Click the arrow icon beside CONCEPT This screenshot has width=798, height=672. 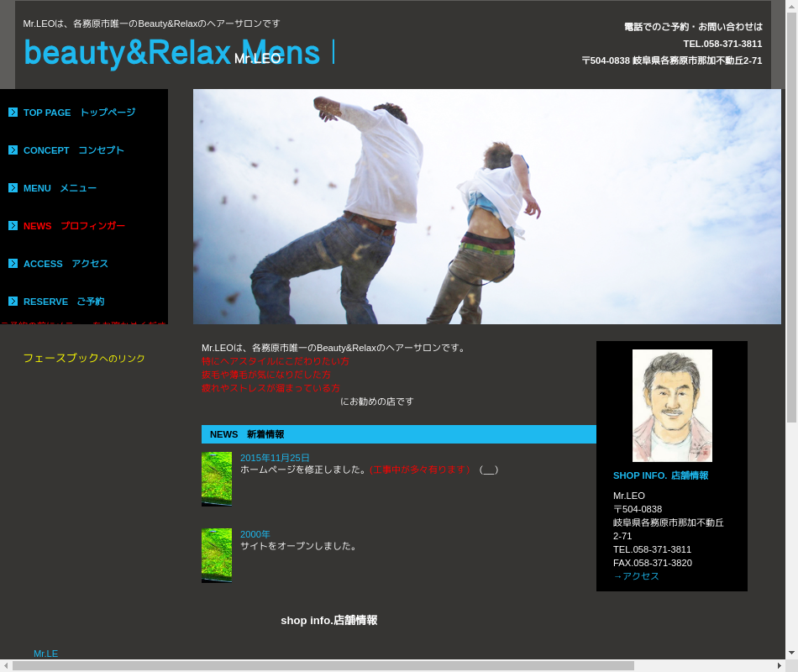click(x=13, y=150)
